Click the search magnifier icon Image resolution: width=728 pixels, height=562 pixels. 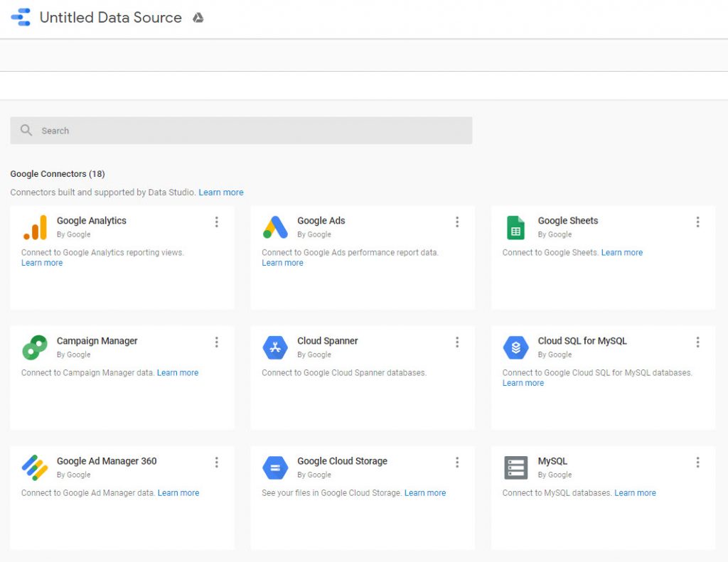click(x=26, y=131)
